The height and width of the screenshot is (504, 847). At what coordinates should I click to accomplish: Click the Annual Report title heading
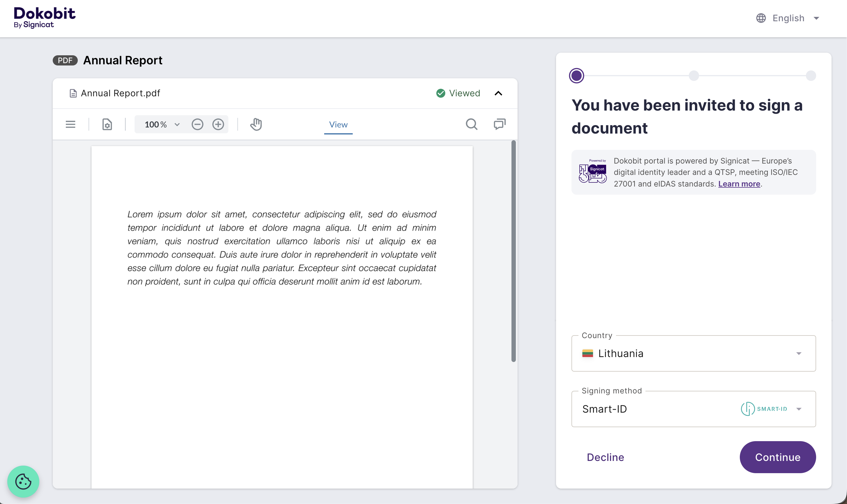[x=123, y=61]
